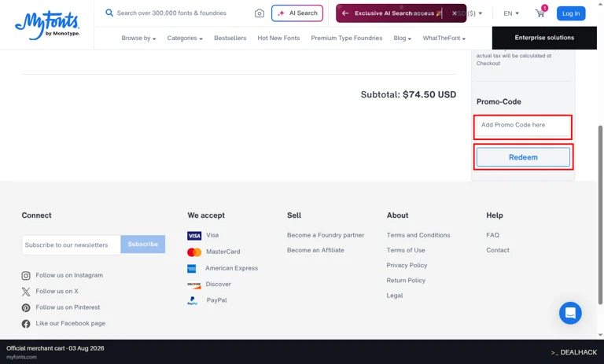
Task: Click the AI Search button
Action: tap(297, 13)
